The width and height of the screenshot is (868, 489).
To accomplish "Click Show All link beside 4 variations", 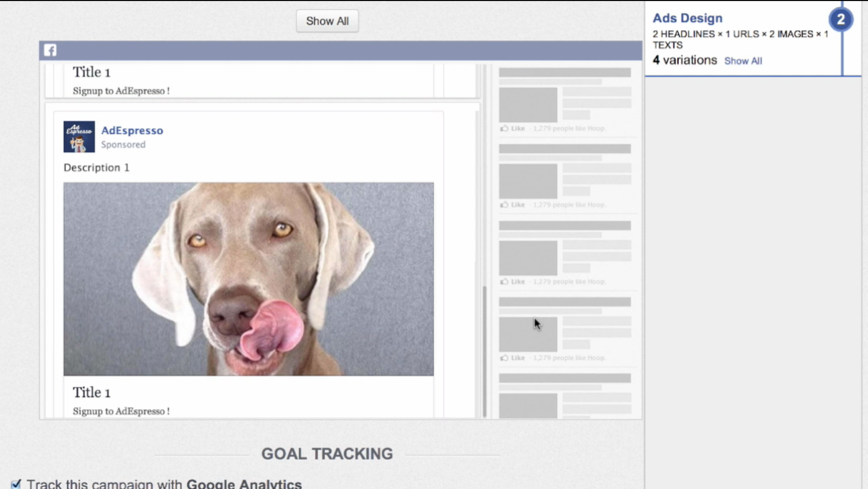I will point(743,61).
